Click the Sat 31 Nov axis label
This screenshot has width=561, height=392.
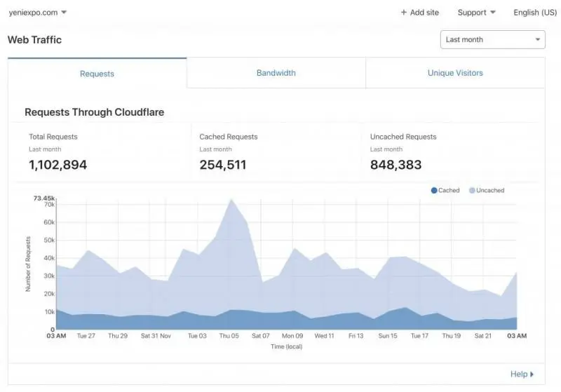click(156, 336)
